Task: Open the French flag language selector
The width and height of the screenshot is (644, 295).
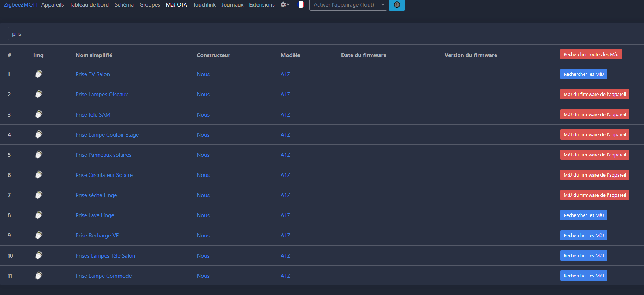Action: click(301, 4)
